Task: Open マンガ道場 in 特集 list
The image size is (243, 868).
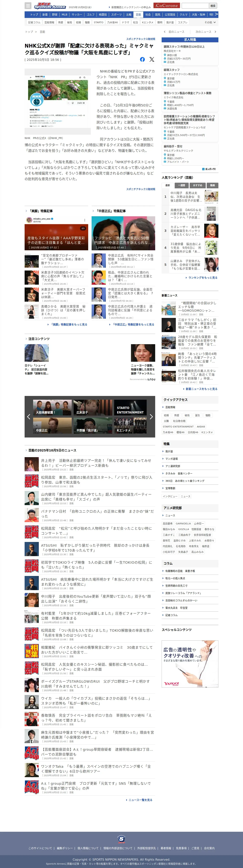Action: [x=171, y=459]
